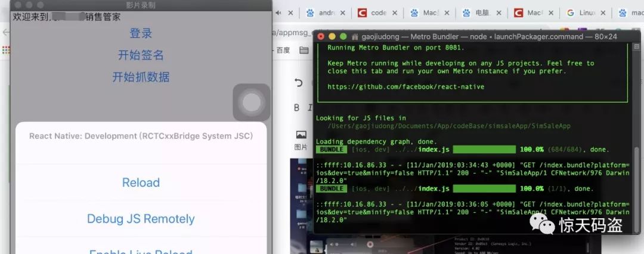644x254 pixels.
Task: Minimize Terminal using the yellow button
Action: pos(332,36)
